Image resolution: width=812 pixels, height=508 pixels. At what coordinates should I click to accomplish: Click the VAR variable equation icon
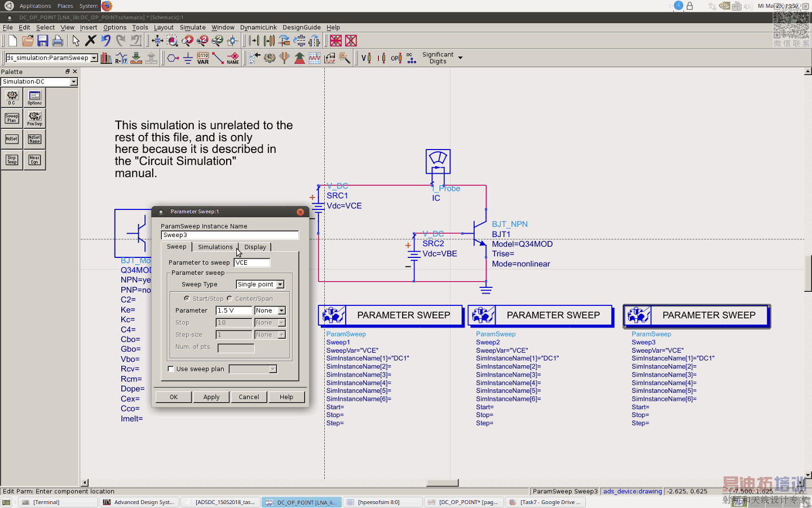tap(203, 58)
